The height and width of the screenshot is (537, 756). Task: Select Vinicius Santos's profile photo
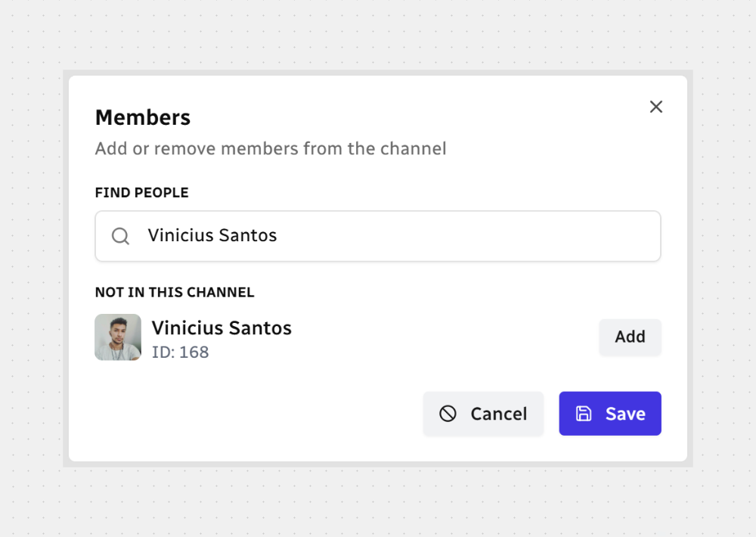click(118, 337)
